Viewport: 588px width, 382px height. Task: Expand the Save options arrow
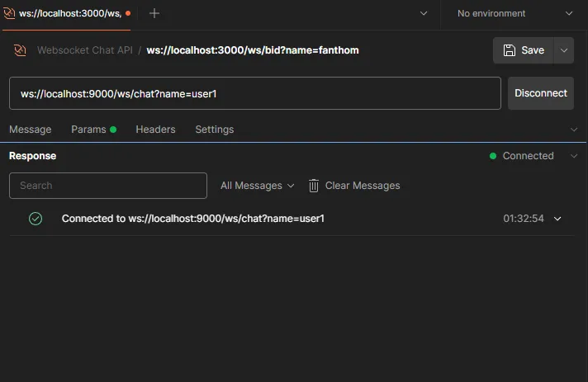click(563, 50)
